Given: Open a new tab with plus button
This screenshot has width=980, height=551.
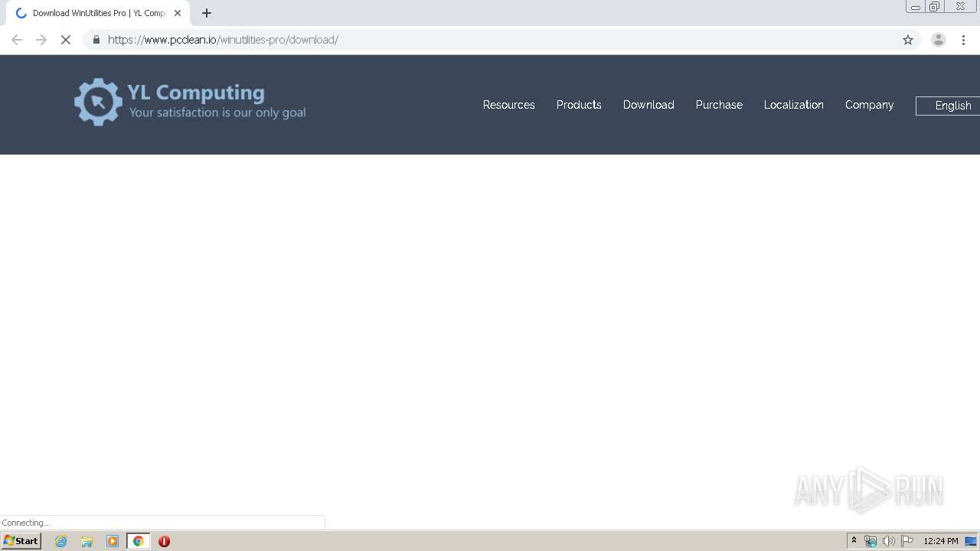Looking at the screenshot, I should click(207, 13).
